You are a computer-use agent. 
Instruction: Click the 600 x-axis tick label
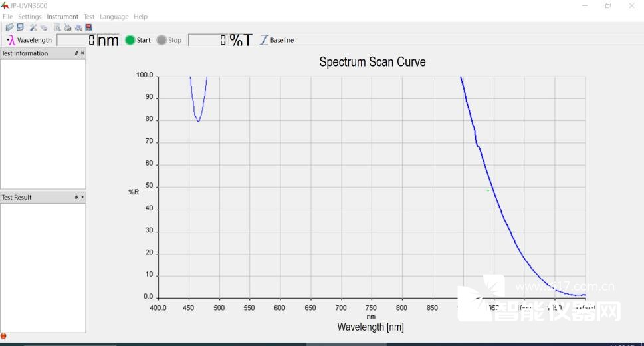coord(280,307)
